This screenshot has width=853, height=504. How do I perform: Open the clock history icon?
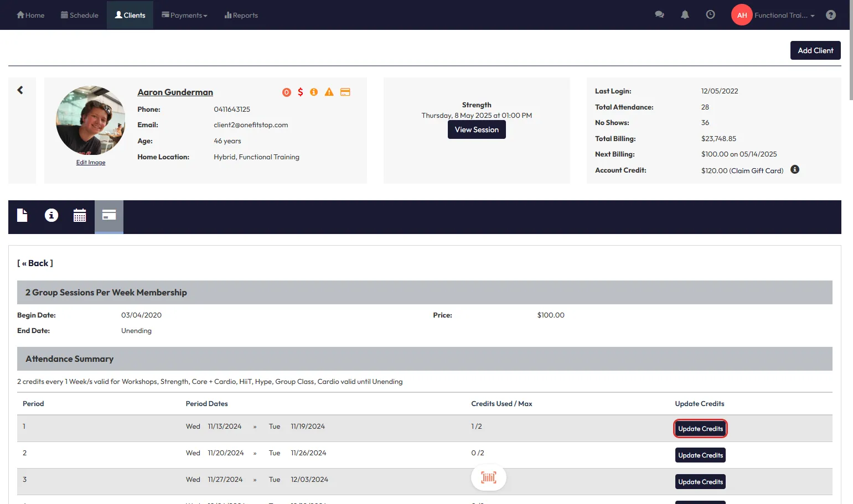[x=710, y=15]
